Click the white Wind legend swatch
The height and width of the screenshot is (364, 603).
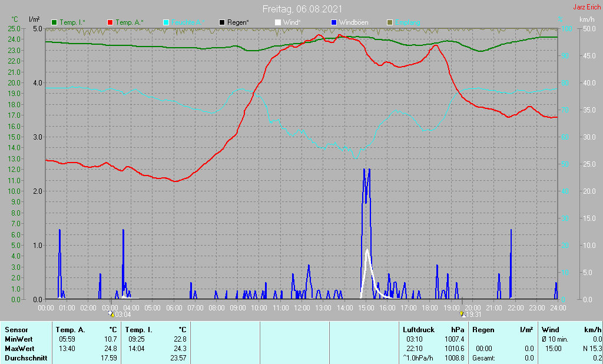pos(278,23)
